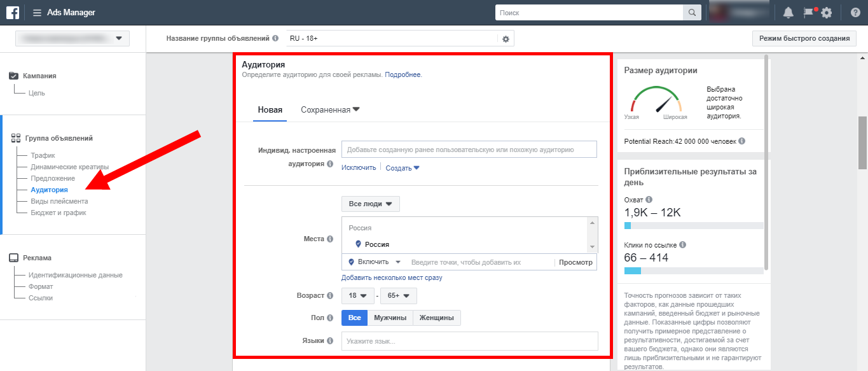Go to Цель in sidebar
Screen dimensions: 868x371
(x=36, y=93)
